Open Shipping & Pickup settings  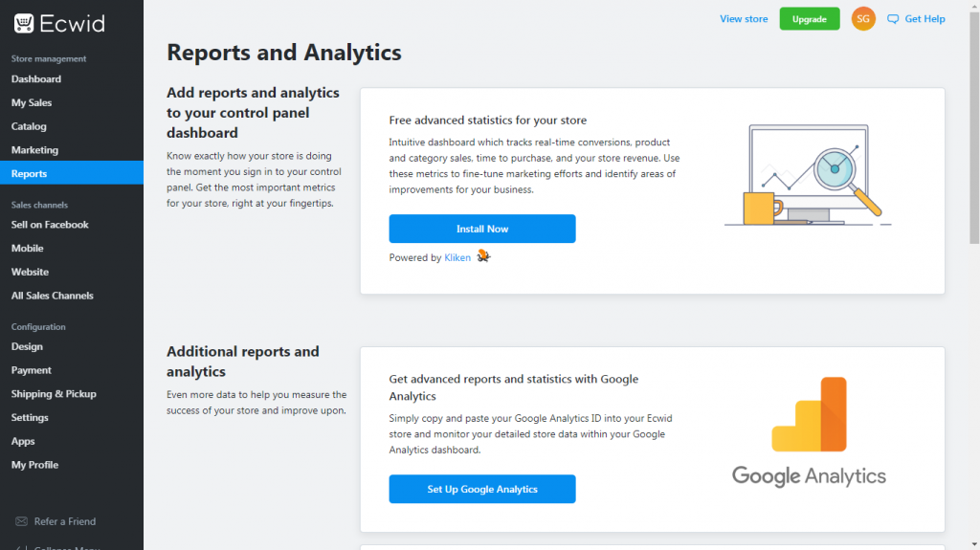[x=54, y=394]
